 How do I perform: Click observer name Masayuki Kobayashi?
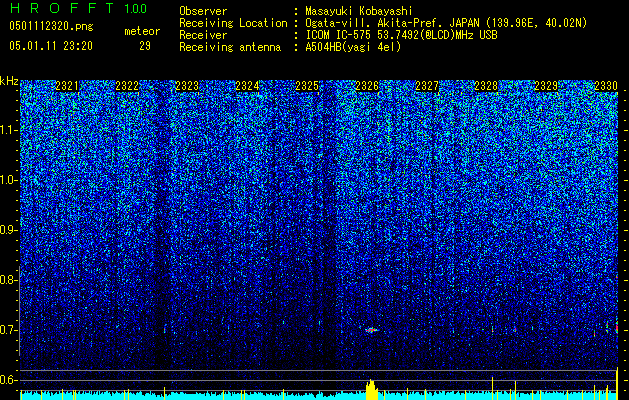[359, 11]
